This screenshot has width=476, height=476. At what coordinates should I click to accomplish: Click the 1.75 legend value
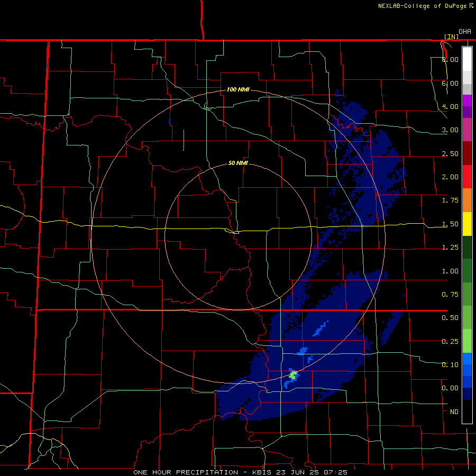pyautogui.click(x=450, y=200)
